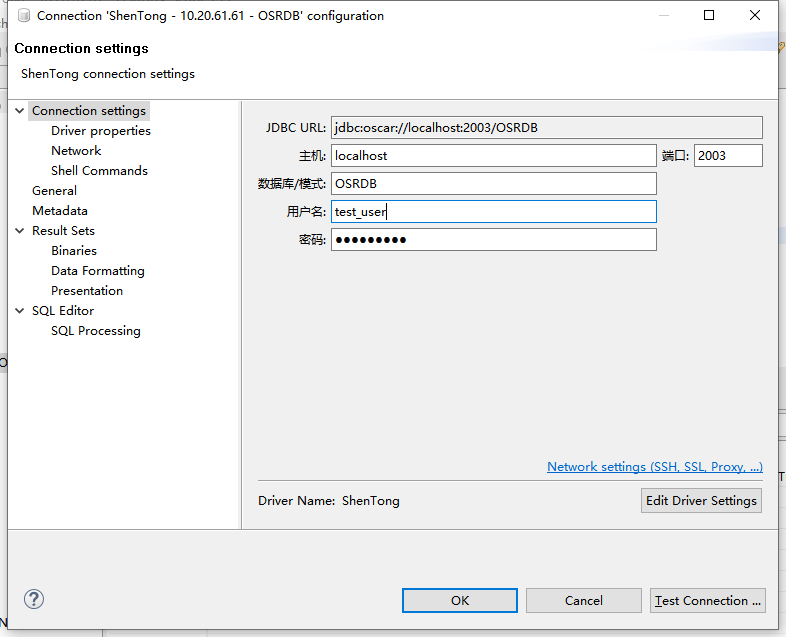Click the database field showing OSRDB
The image size is (786, 637).
(494, 184)
